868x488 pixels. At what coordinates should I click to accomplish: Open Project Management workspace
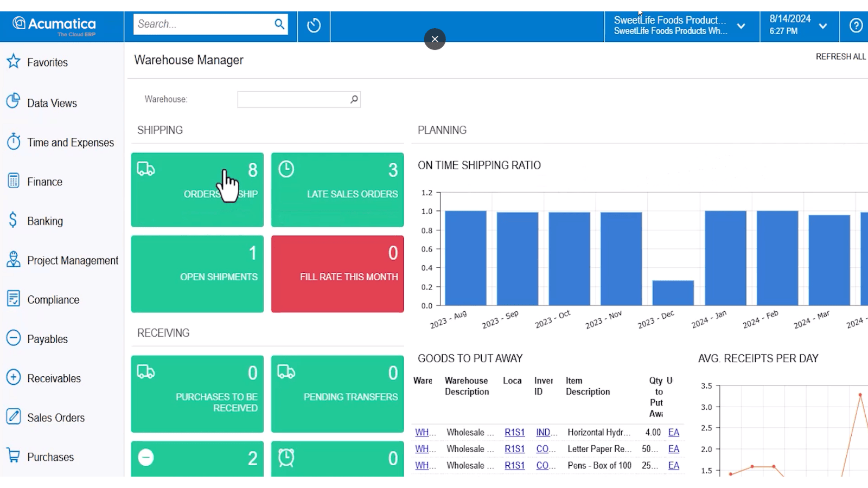pyautogui.click(x=73, y=261)
